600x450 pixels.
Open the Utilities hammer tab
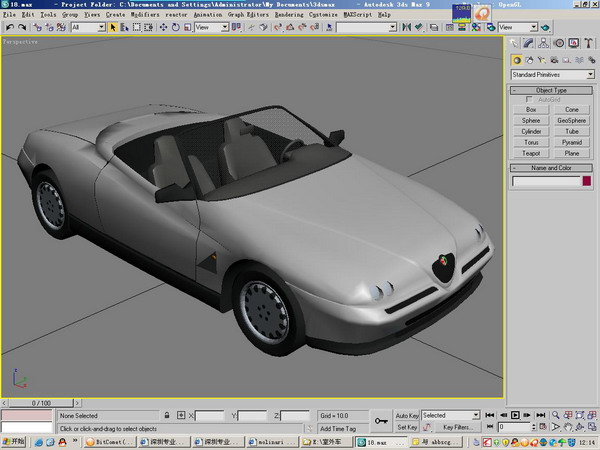coord(587,44)
